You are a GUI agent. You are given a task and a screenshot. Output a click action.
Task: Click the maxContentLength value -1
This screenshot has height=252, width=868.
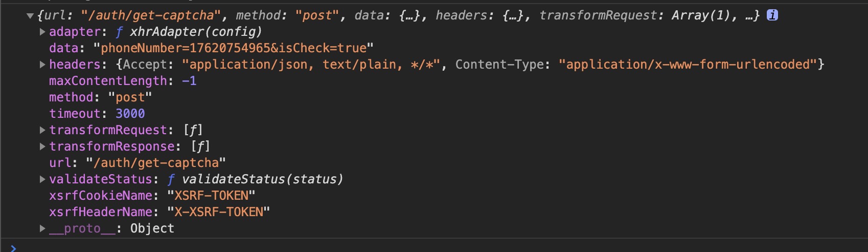click(189, 81)
